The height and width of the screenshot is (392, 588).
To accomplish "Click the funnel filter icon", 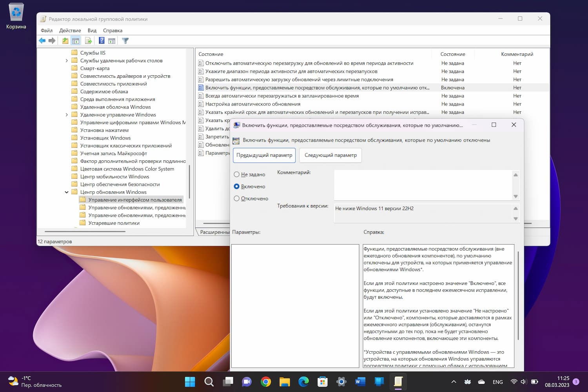I will tap(125, 41).
